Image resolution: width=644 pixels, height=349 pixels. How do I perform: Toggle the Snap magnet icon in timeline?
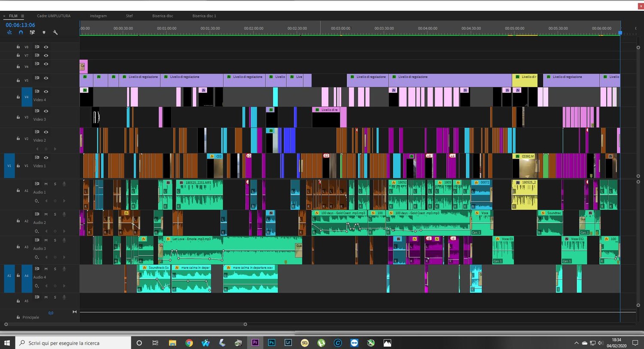(x=21, y=32)
